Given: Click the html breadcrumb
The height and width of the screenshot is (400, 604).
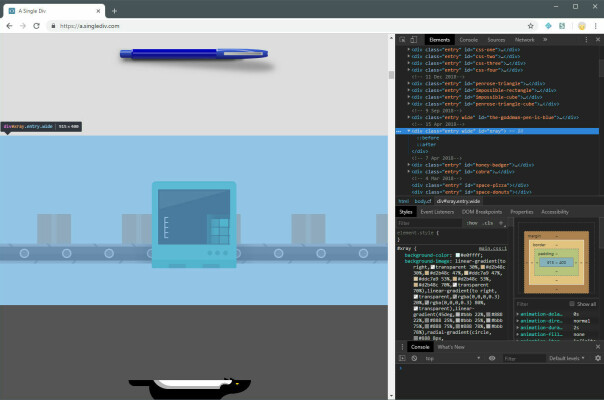Looking at the screenshot, I should coord(404,201).
